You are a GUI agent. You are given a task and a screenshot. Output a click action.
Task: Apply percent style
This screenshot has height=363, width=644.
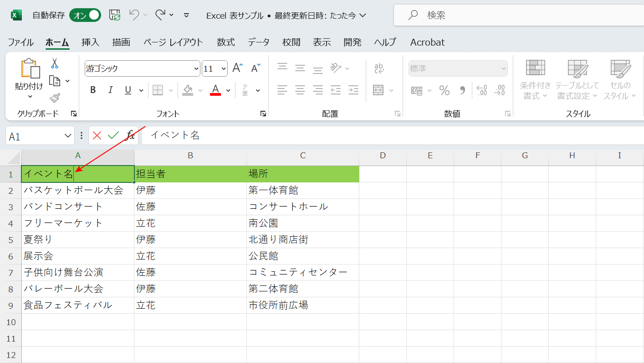(445, 90)
